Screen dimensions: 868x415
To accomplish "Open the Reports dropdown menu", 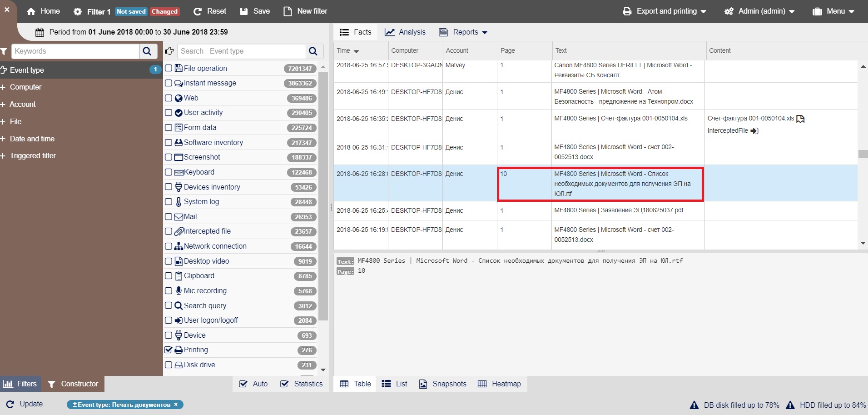I will point(463,32).
